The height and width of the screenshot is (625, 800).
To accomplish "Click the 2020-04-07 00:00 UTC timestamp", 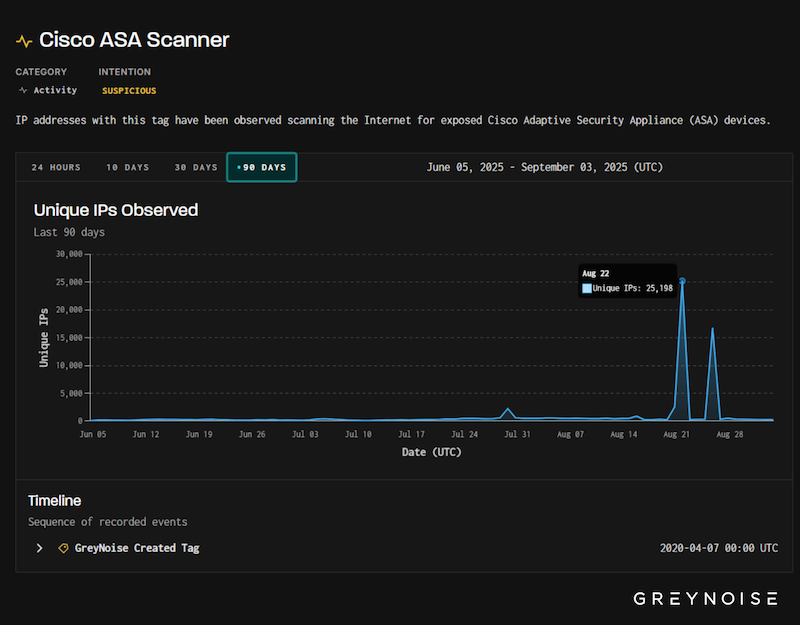I will pyautogui.click(x=719, y=548).
